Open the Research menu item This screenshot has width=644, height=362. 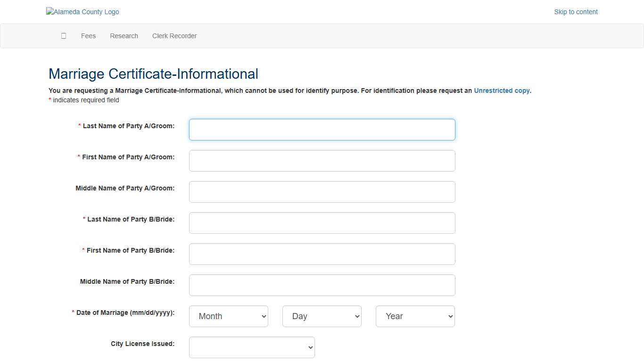click(x=124, y=36)
